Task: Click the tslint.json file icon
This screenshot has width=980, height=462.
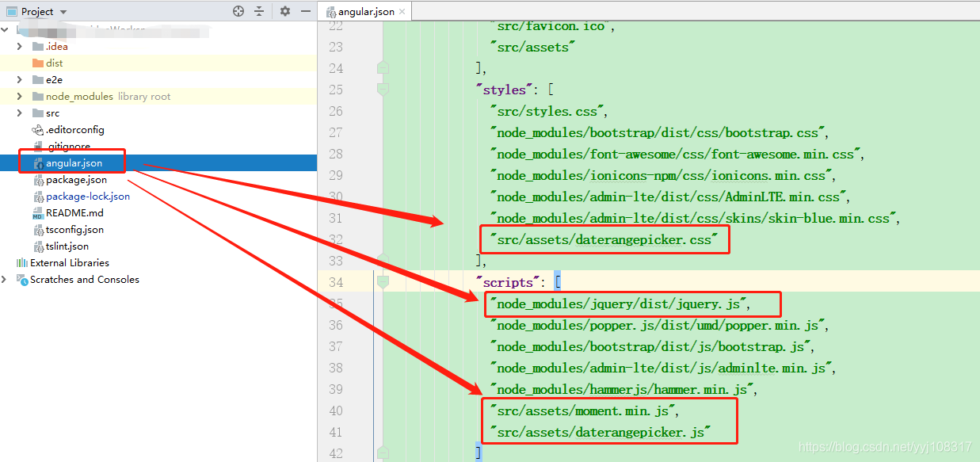Action: pyautogui.click(x=37, y=246)
